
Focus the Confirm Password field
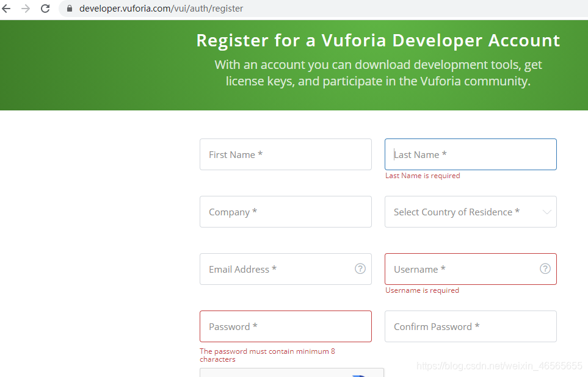click(x=471, y=326)
